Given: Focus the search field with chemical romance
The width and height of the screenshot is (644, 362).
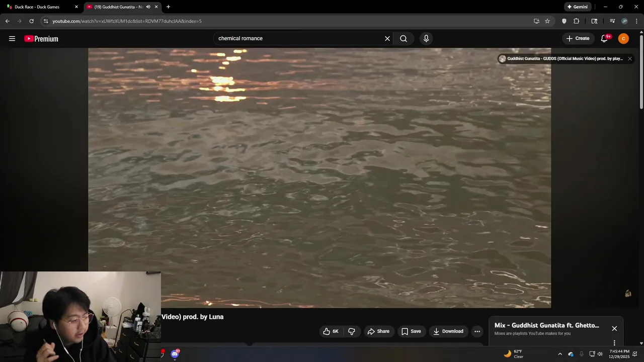Looking at the screenshot, I should 299,39.
